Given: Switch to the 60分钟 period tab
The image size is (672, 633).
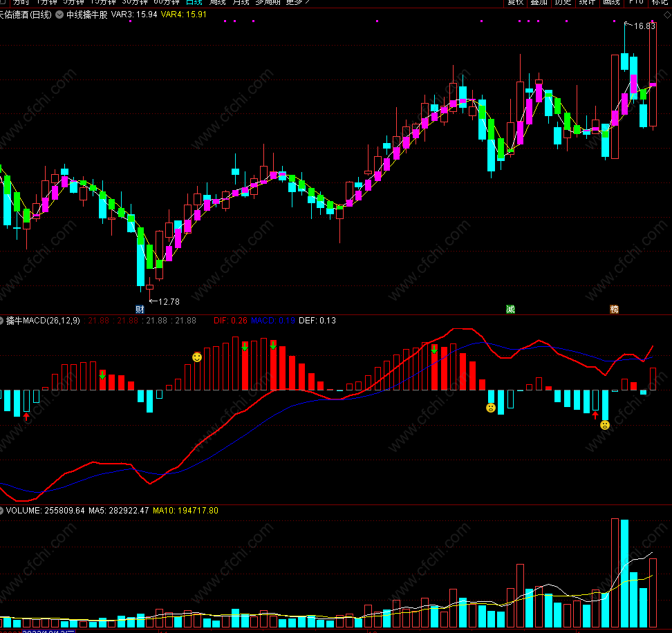Looking at the screenshot, I should point(167,2).
